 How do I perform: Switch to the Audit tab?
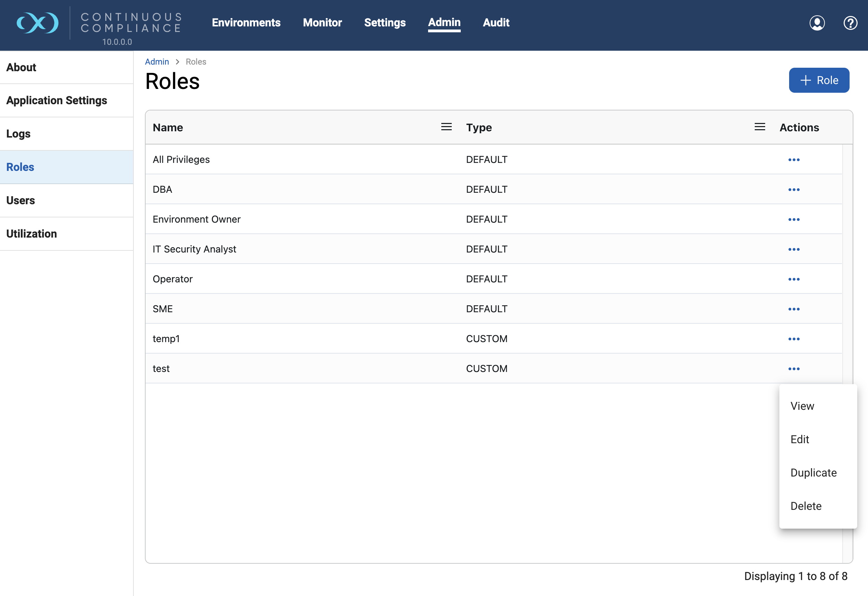click(496, 23)
